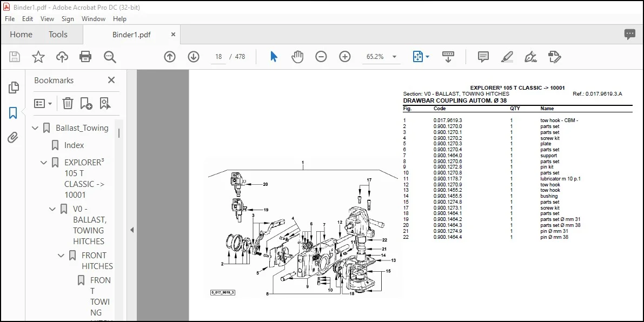Image resolution: width=644 pixels, height=322 pixels.
Task: Collapse the Ballast_Towing bookmark
Action: tap(35, 128)
